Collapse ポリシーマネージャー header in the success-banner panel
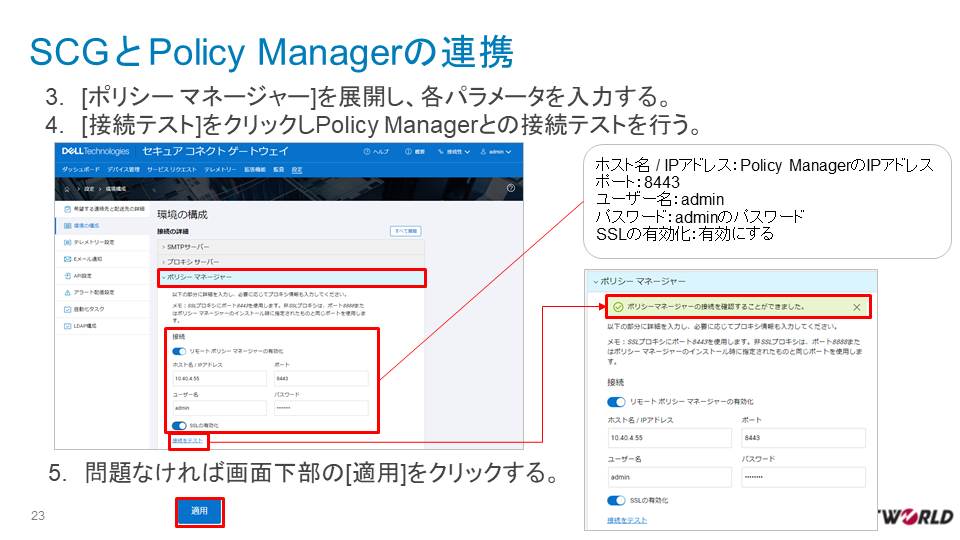This screenshot has width=960, height=540. tap(731, 281)
